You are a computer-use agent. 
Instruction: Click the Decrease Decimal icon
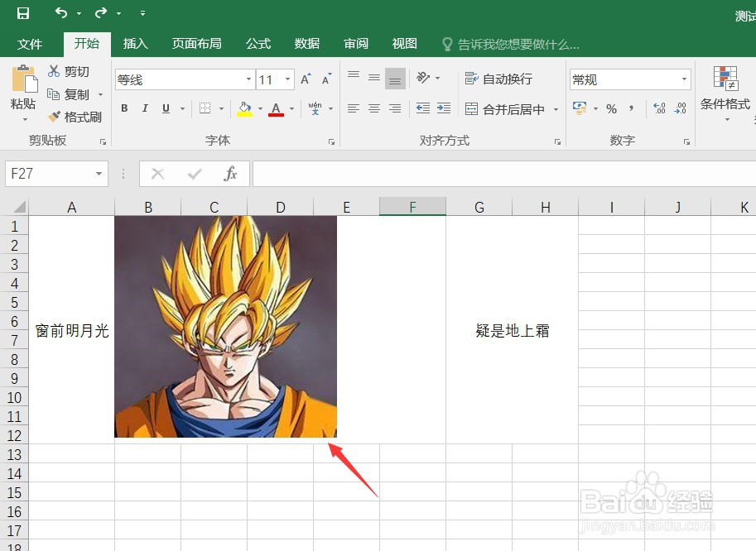(681, 108)
